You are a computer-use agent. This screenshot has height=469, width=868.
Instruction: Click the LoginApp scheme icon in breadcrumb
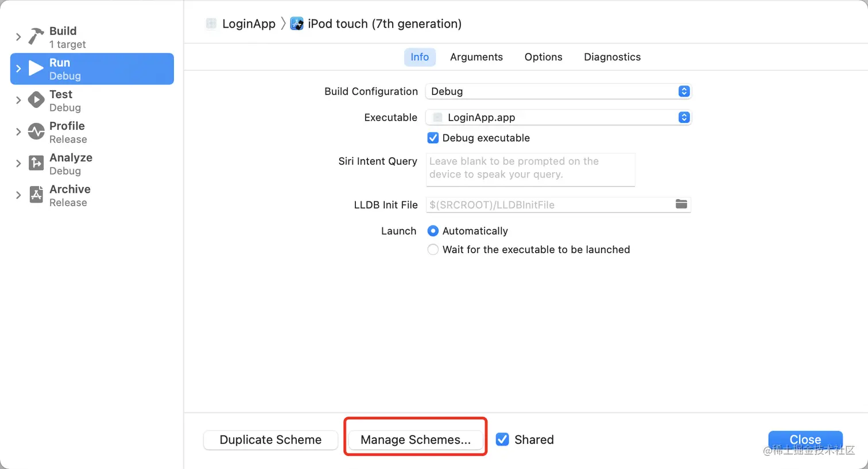[211, 24]
